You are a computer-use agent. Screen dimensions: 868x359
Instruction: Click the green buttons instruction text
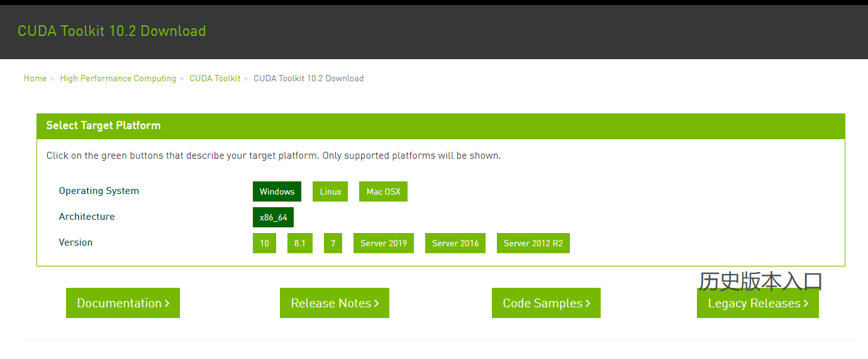click(274, 156)
